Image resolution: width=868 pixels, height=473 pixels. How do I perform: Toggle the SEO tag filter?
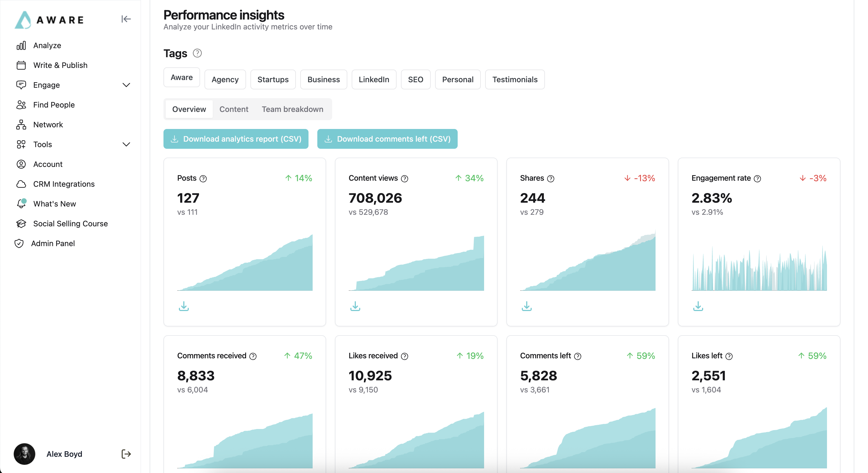click(416, 79)
